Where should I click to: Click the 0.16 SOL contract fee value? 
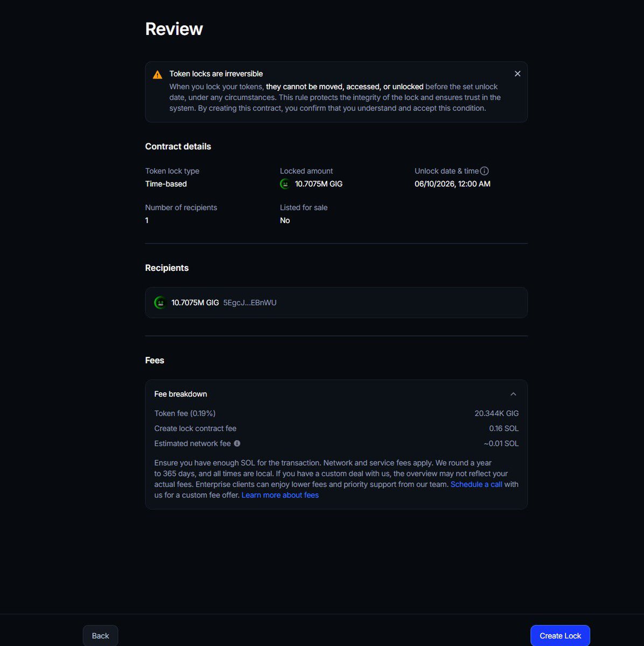(504, 429)
